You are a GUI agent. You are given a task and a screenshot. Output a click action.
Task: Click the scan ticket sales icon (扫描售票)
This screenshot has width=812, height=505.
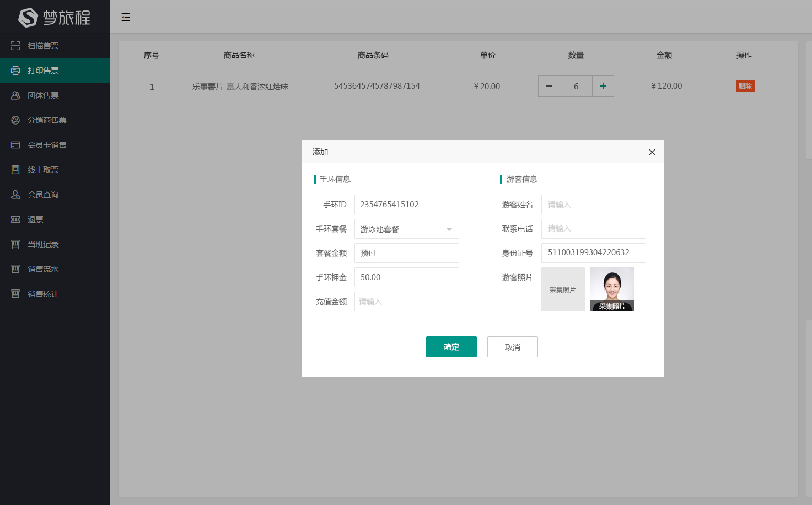(x=15, y=46)
